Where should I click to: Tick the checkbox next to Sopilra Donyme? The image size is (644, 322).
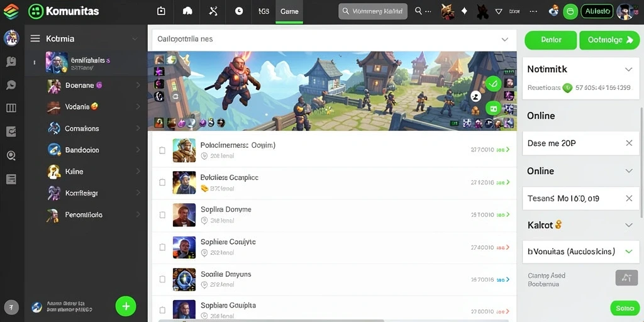point(162,215)
